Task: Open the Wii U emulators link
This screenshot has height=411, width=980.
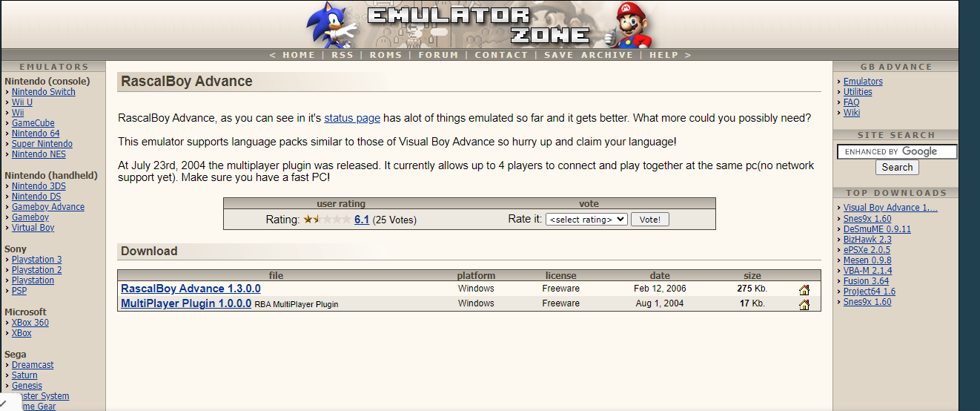Action: click(22, 102)
